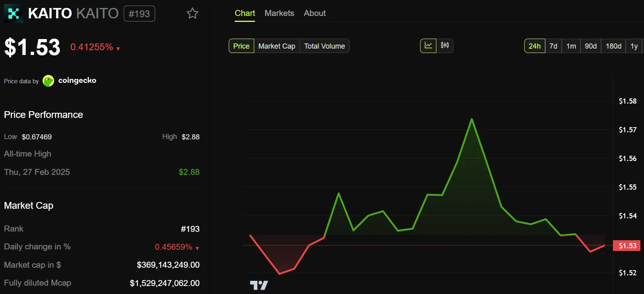Click the $369,143,249.00 market cap value

tap(168, 265)
